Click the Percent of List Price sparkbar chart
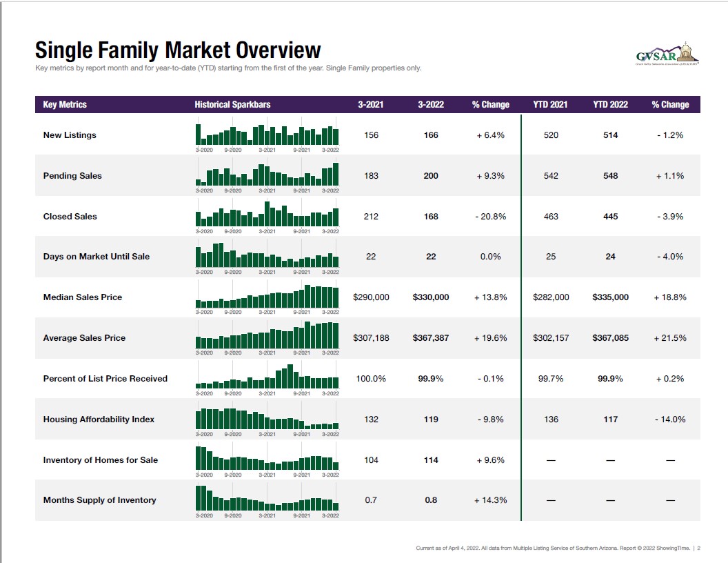Viewport: 728px width, 563px height. (x=267, y=379)
